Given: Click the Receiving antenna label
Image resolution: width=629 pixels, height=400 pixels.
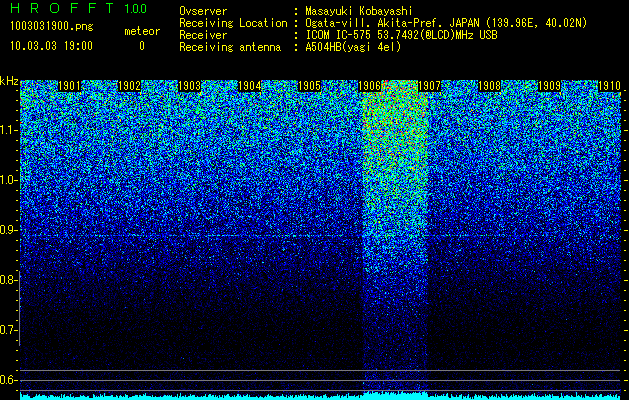Looking at the screenshot, I should [230, 47].
